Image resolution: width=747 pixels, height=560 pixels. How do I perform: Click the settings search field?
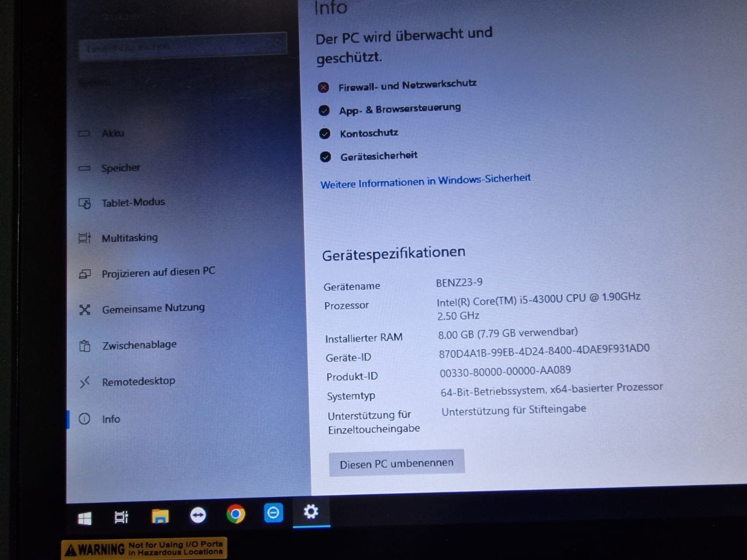tap(182, 47)
